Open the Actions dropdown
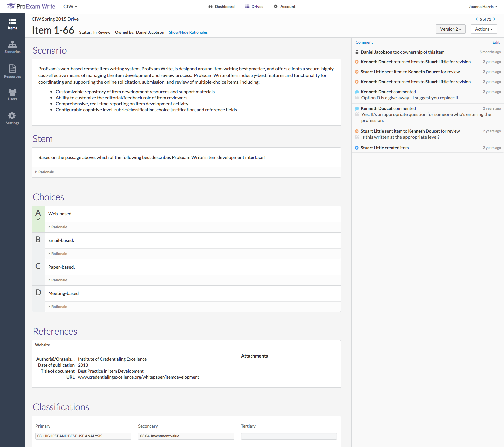 tap(484, 29)
